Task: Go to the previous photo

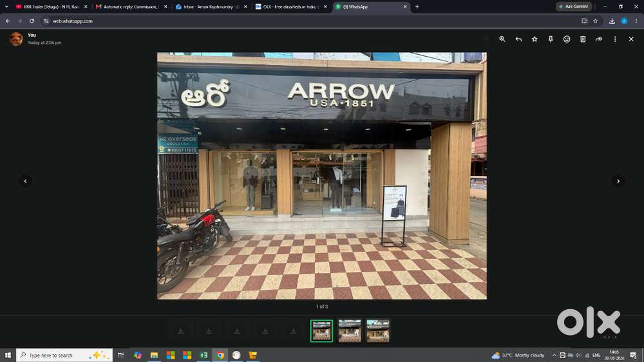Action: coord(26,181)
